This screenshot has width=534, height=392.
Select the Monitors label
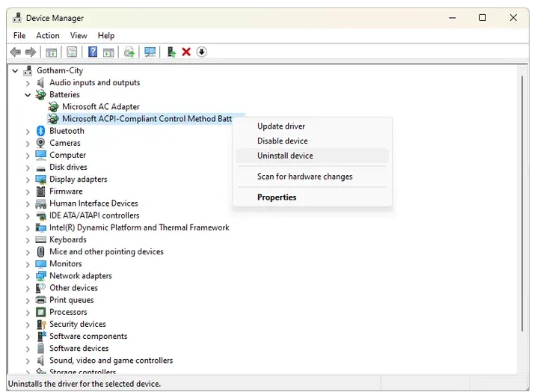66,263
